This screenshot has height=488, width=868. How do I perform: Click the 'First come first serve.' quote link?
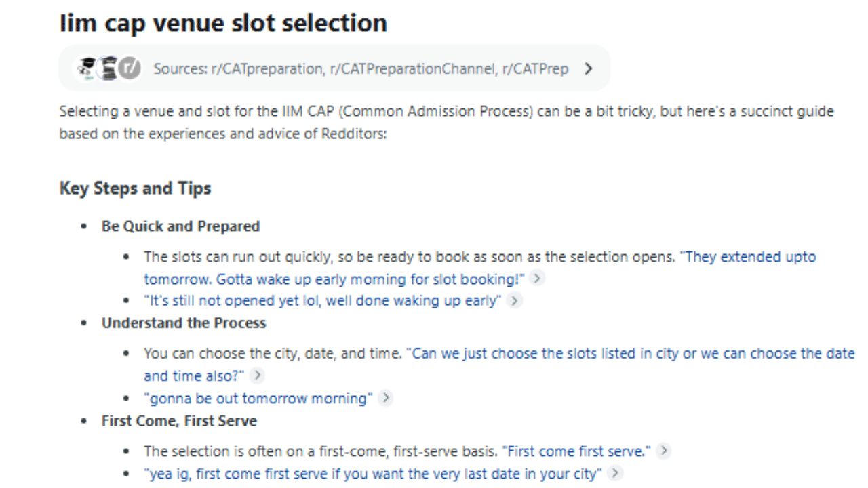coord(578,451)
